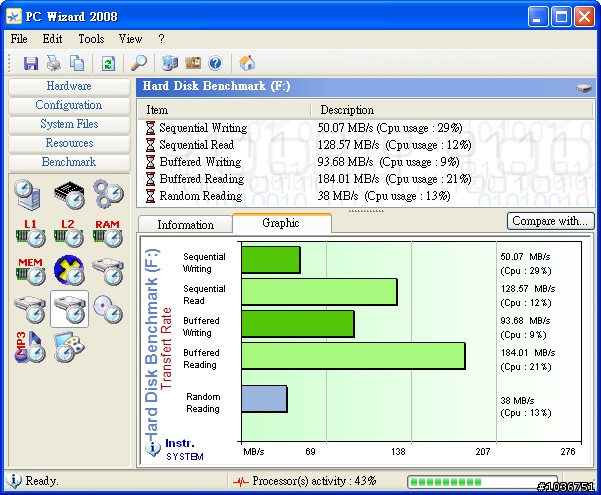Image resolution: width=601 pixels, height=495 pixels.
Task: Click the Sequential Writing dark green bar
Action: [x=271, y=260]
